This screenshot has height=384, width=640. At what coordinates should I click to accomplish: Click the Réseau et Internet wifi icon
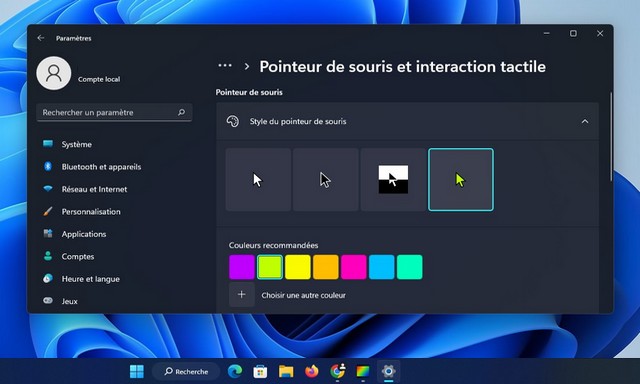click(x=48, y=189)
